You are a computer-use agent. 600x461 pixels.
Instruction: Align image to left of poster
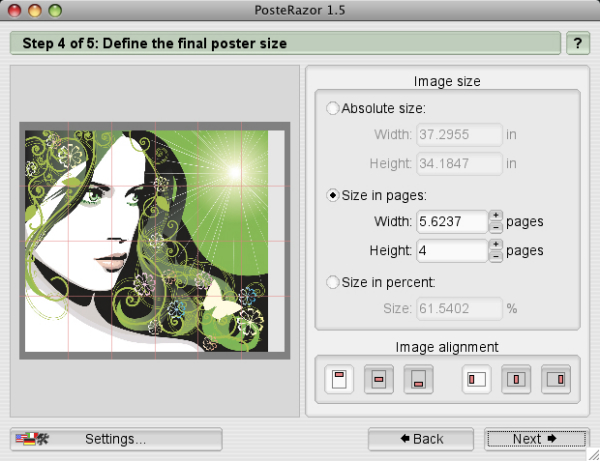click(x=476, y=379)
